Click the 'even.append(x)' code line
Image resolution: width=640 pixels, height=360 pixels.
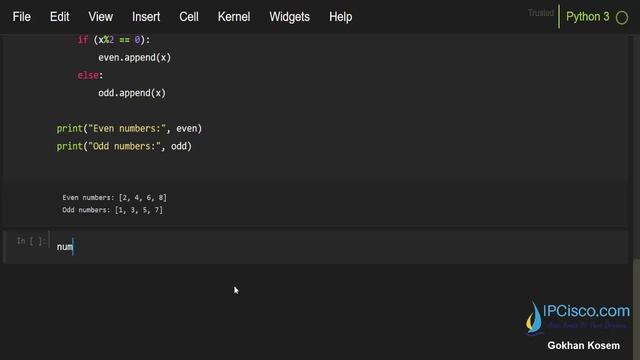click(134, 58)
